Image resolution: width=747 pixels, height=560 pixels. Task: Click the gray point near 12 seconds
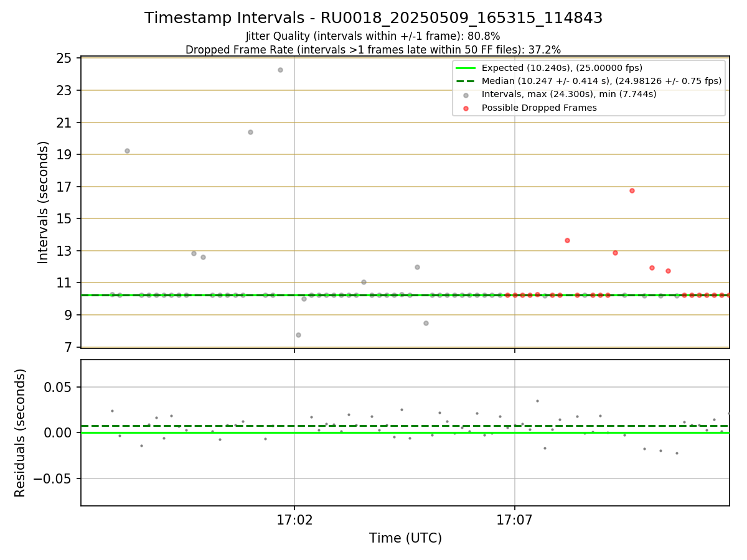(417, 267)
